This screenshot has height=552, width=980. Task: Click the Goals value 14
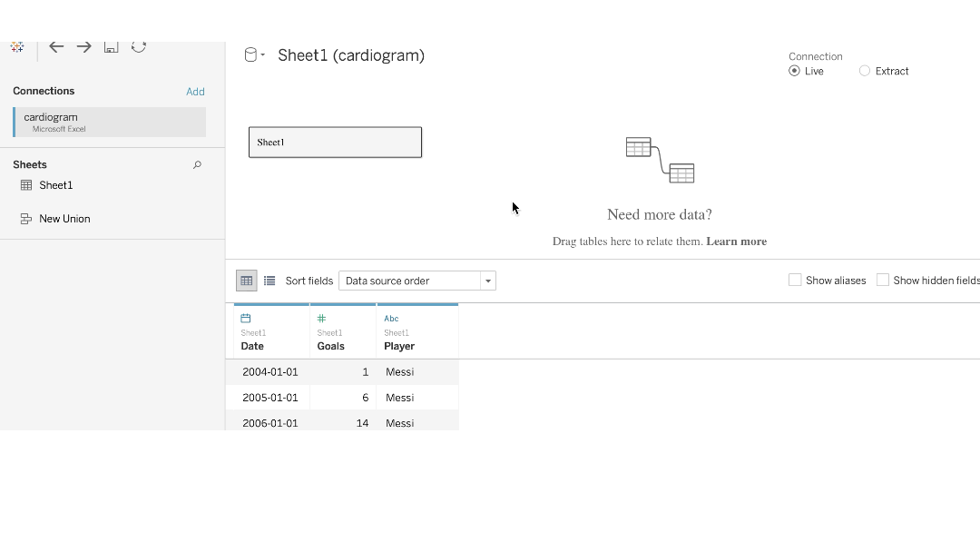click(x=362, y=423)
